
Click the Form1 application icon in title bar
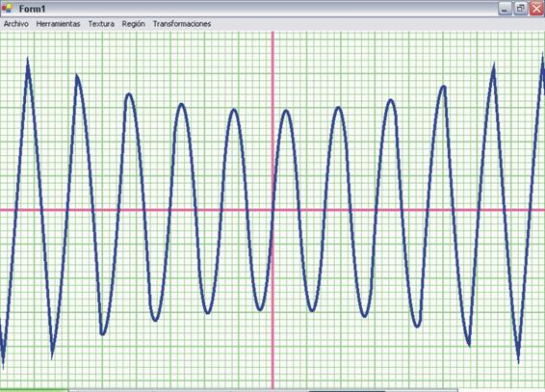[7, 9]
